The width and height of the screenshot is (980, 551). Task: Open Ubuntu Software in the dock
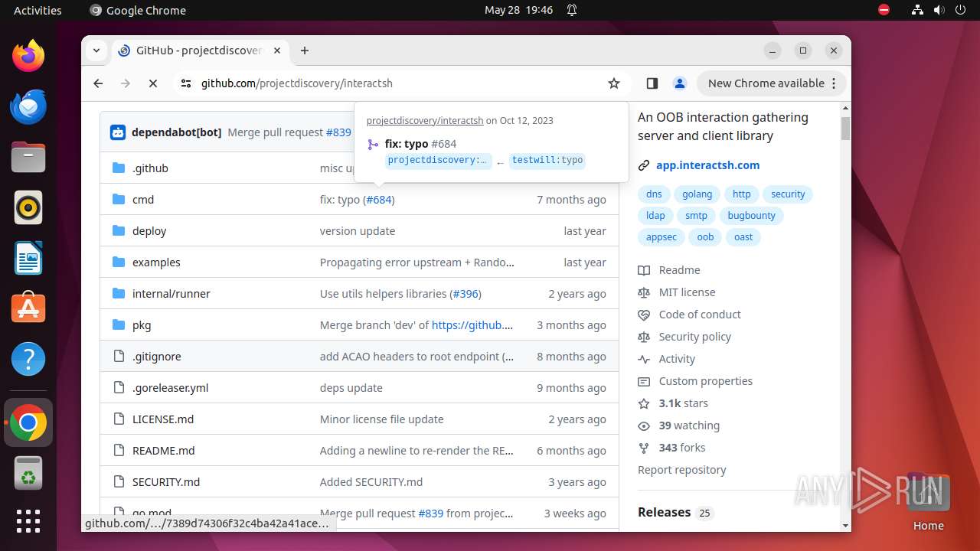coord(28,308)
